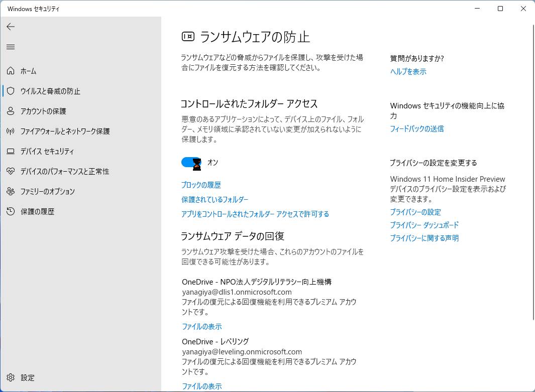Viewport: 535px width, 392px height.
Task: Close the Windows セキュリティ window
Action: (523, 9)
